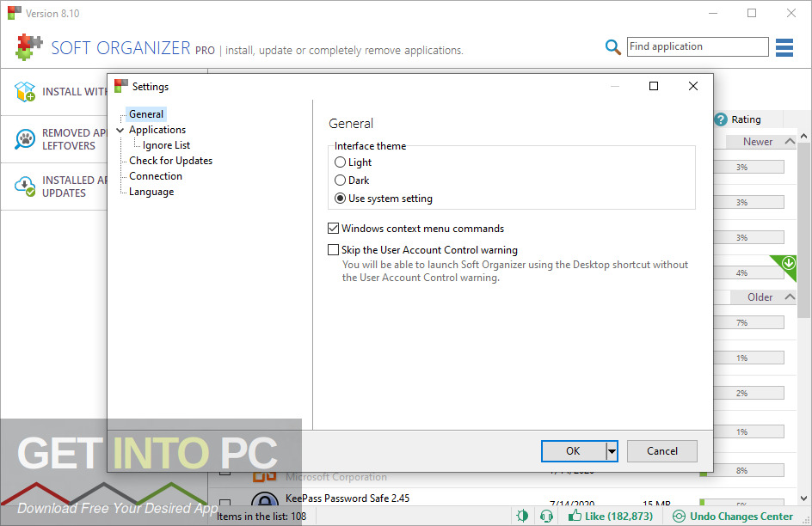Click the KeePass Password Safe app icon

(265, 499)
